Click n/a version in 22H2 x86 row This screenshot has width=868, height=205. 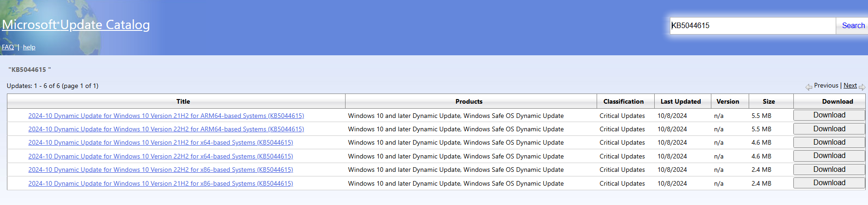coord(719,170)
